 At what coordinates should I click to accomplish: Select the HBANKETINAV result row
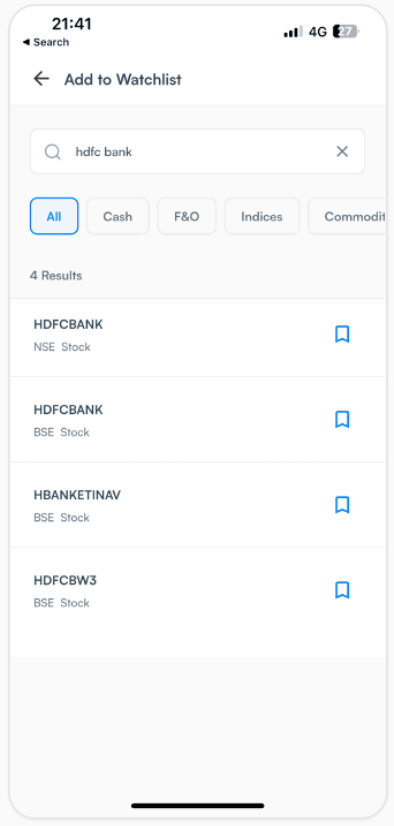point(198,505)
